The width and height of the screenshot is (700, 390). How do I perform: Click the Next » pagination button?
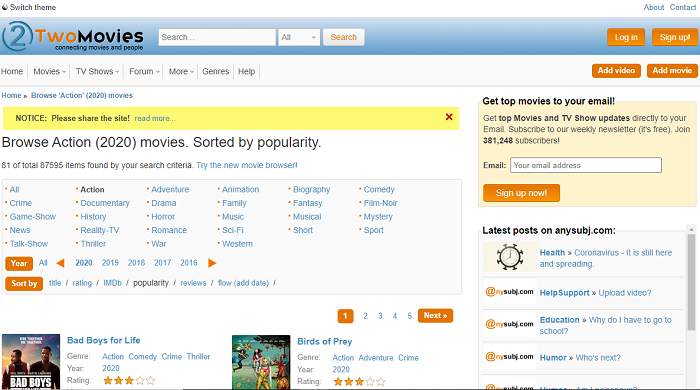pyautogui.click(x=435, y=315)
